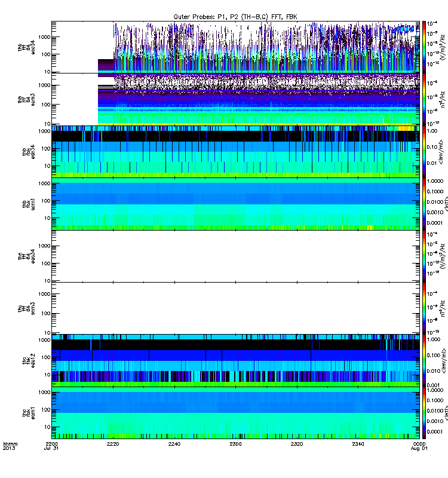Click the thc fff eac34 colorbar
The image size is (448, 478).
(424, 256)
